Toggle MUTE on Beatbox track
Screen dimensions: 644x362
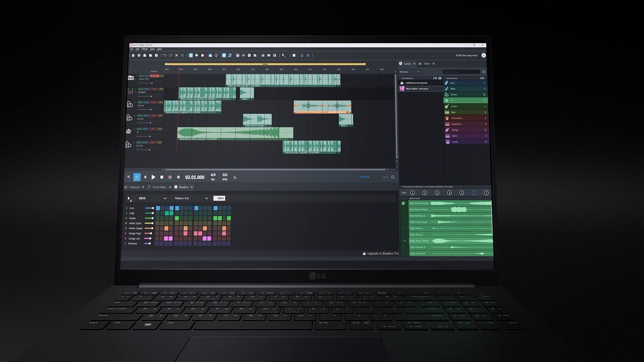146,89
